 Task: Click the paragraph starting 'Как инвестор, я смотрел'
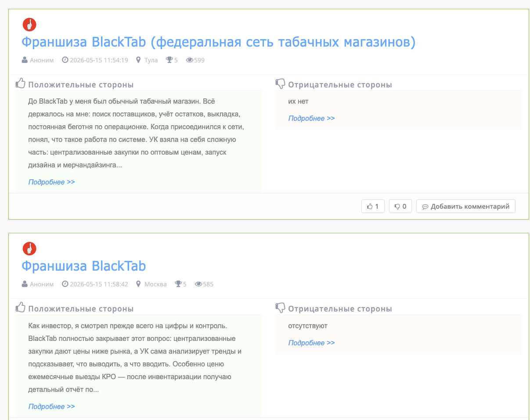[x=135, y=358]
